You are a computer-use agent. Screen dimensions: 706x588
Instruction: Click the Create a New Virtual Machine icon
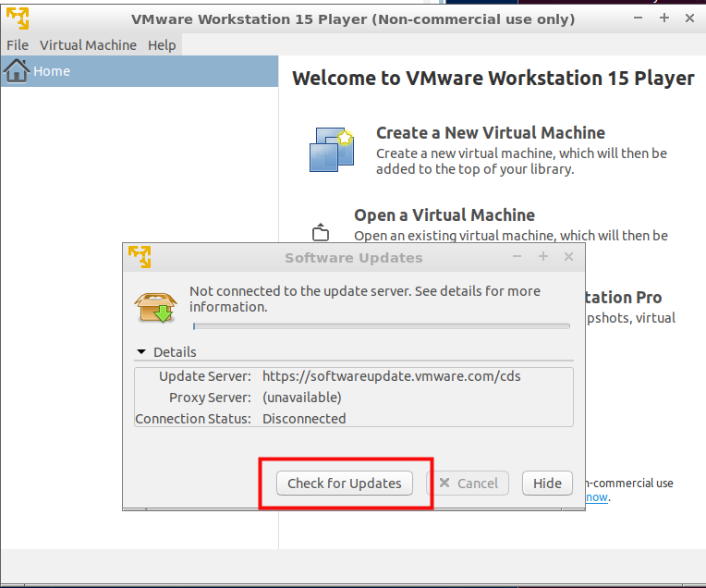click(332, 150)
